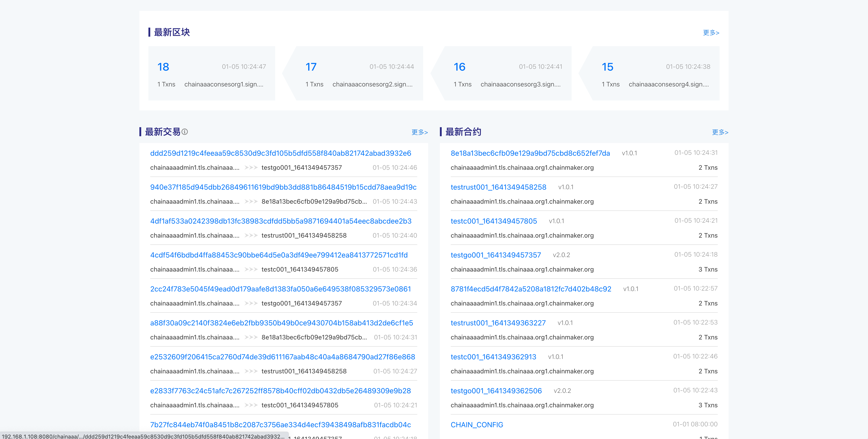
Task: Click 3 Txns under testgo001_1641349457357 contract
Action: [x=708, y=270]
